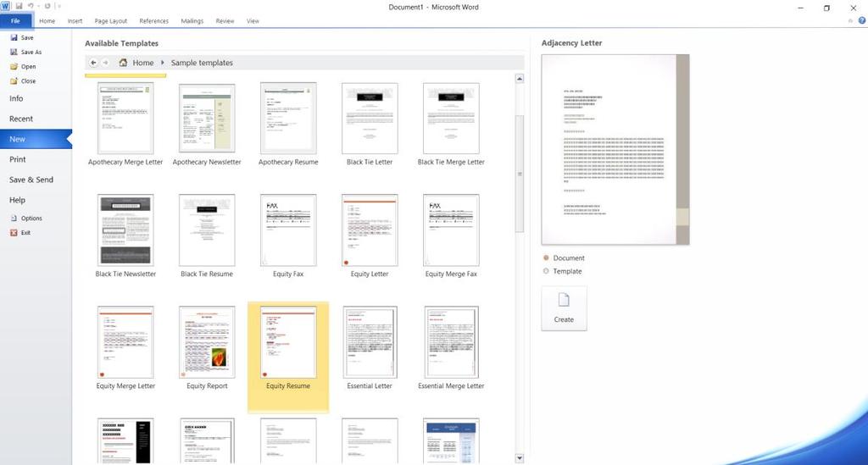Open the Recent documents section
The width and height of the screenshot is (868, 465).
pos(21,119)
